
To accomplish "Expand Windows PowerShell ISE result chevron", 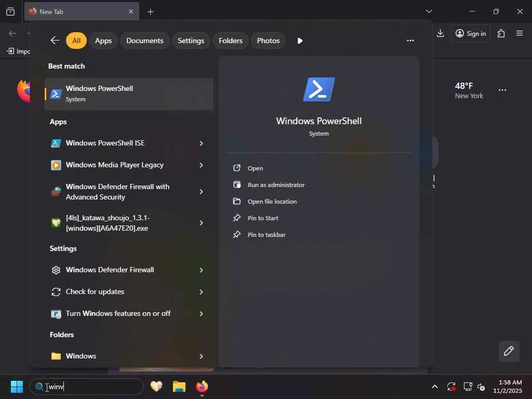I will pyautogui.click(x=201, y=143).
